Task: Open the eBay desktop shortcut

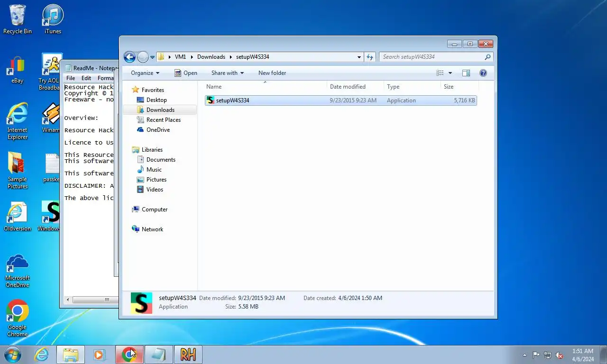Action: pos(18,70)
